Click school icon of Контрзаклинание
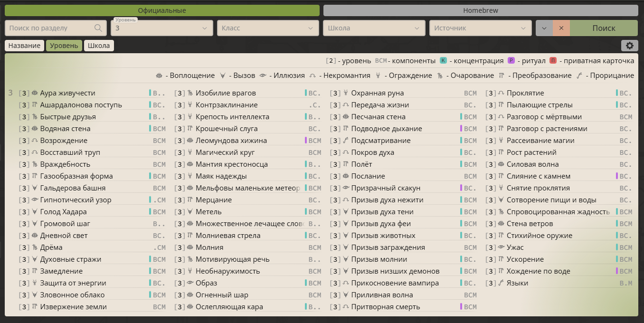 pos(190,105)
